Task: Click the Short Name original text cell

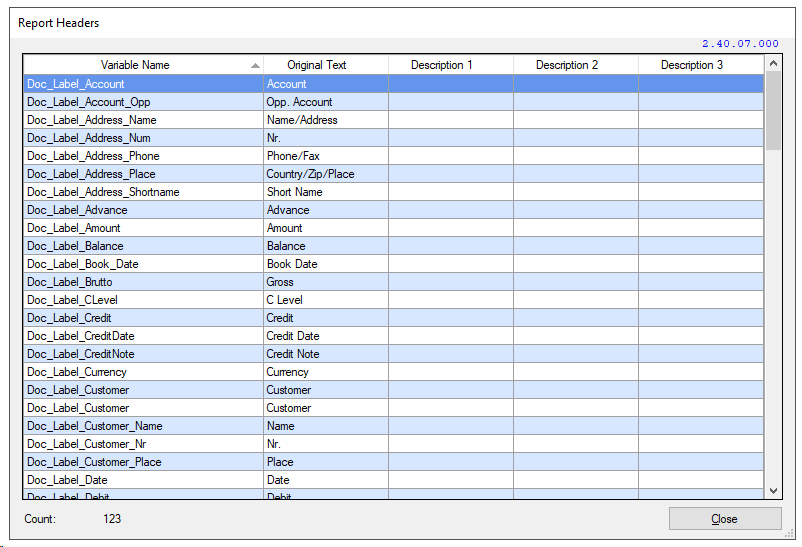Action: tap(326, 192)
